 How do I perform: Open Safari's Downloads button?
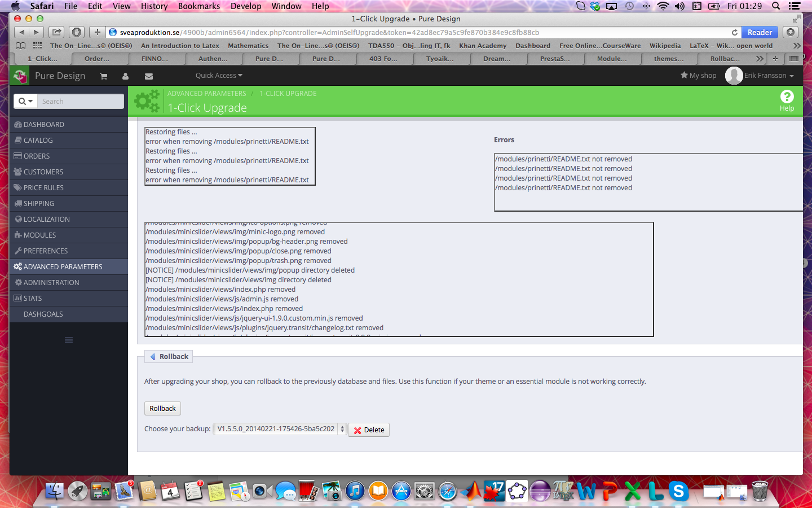[791, 32]
